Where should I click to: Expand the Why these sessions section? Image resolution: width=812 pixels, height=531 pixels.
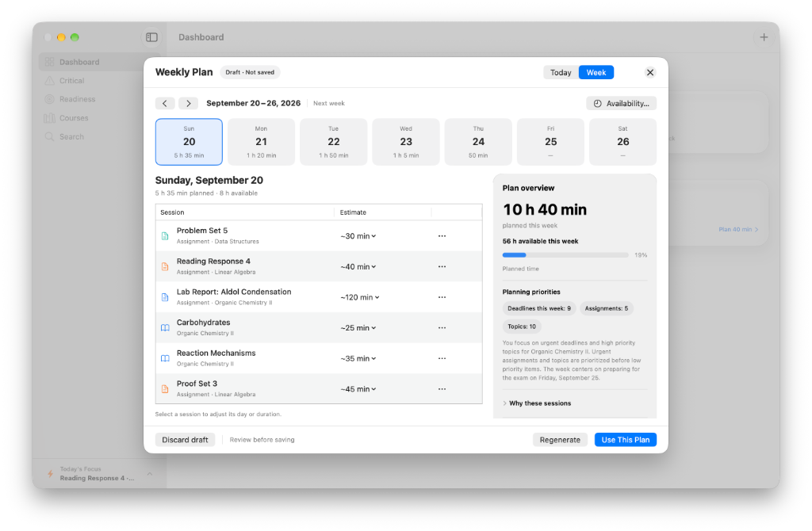(537, 403)
